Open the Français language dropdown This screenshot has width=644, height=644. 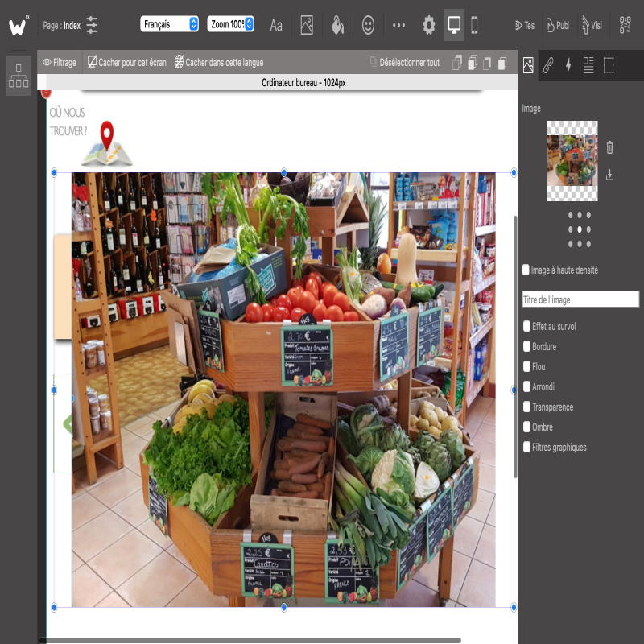[x=170, y=24]
